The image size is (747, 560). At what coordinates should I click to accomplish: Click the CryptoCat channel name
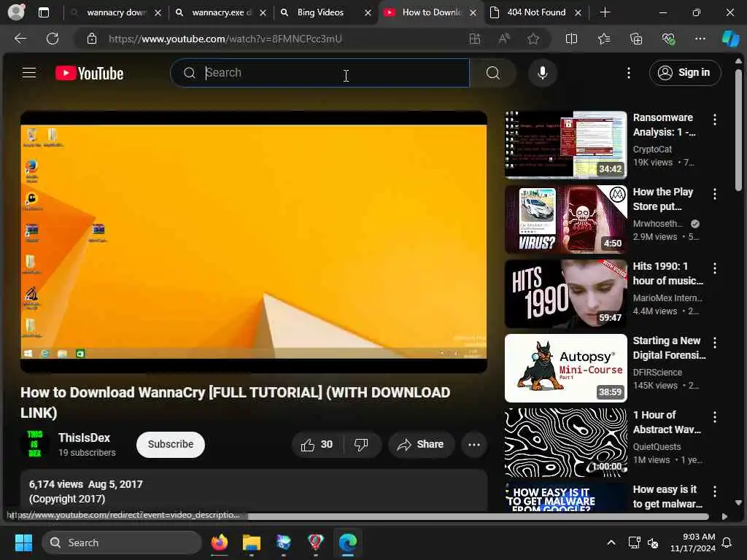click(x=652, y=149)
